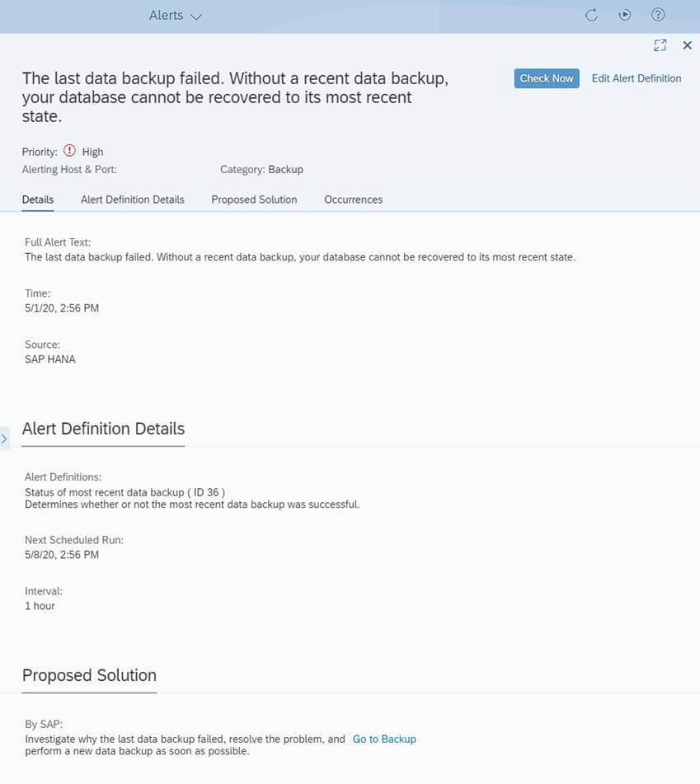This screenshot has width=700, height=784.
Task: Expand the Alerts title dropdown
Action: click(196, 16)
